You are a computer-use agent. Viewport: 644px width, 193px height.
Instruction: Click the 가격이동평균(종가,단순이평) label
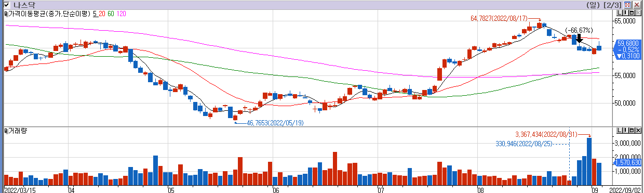click(49, 14)
